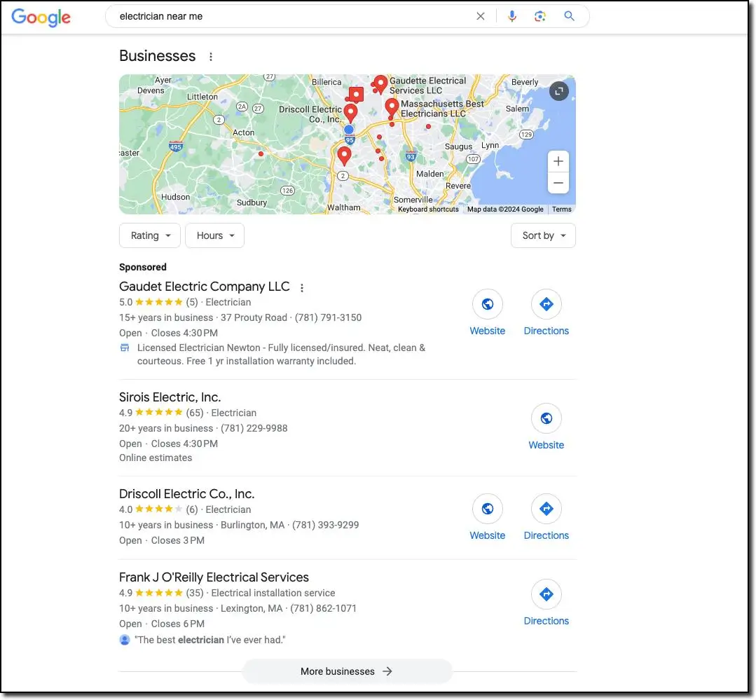Get directions to Driscoll Electric Co.
Screen dimensions: 756x700
[x=547, y=517]
